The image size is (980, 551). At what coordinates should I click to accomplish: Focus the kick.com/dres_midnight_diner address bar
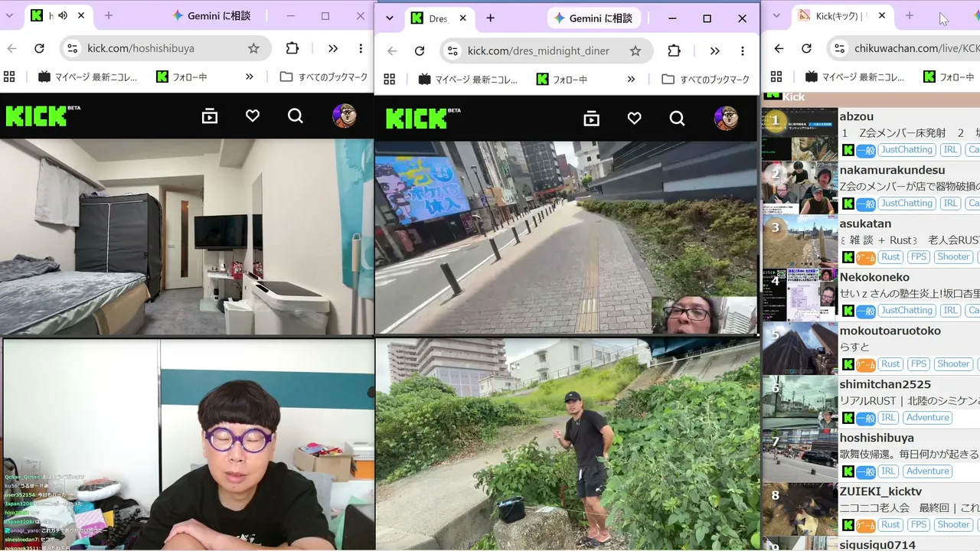pyautogui.click(x=546, y=51)
